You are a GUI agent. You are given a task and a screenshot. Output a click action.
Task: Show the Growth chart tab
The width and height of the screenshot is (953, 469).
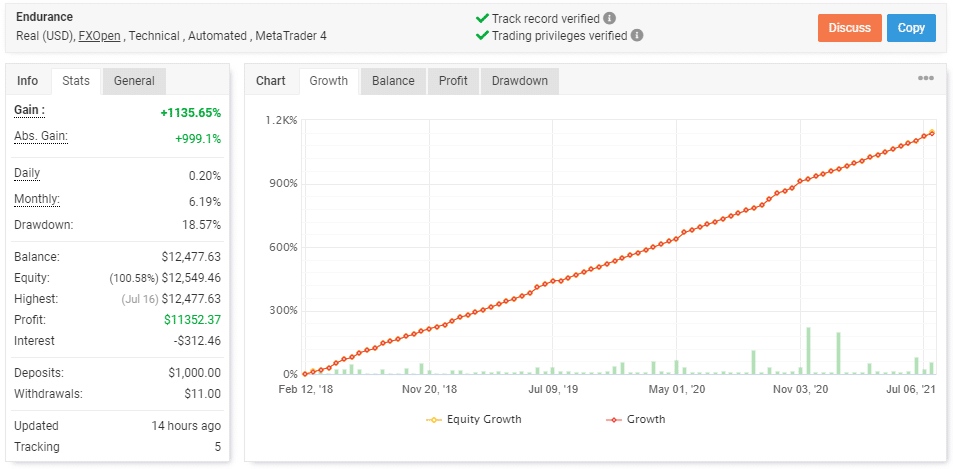[x=329, y=81]
